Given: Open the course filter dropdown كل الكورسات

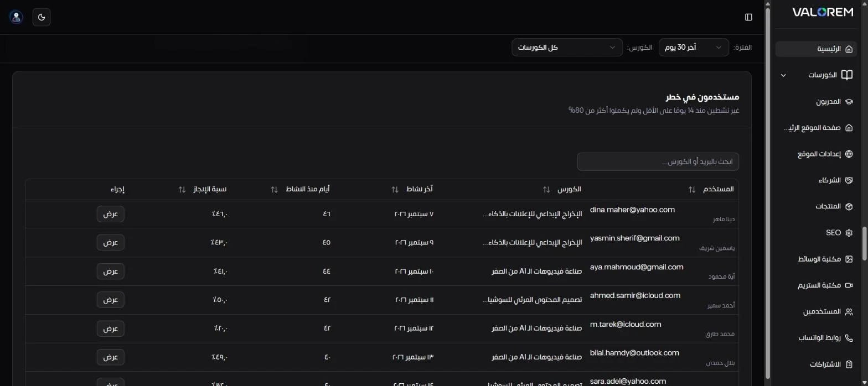Looking at the screenshot, I should (567, 48).
